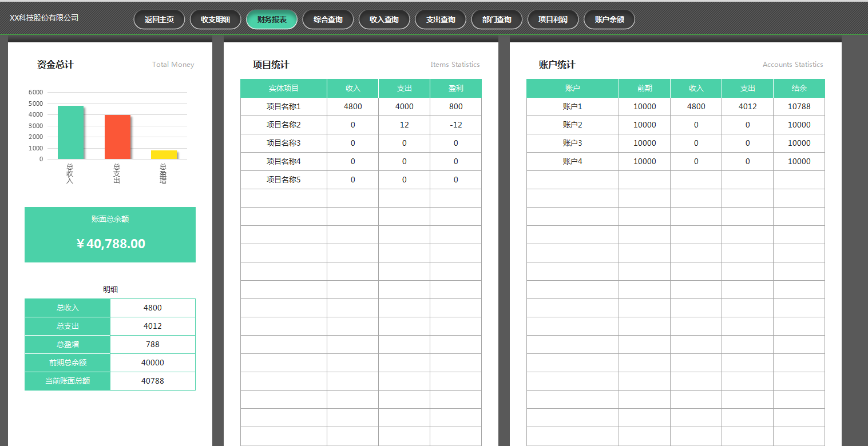
Task: Click the XX科技股份有限公司 company name
Action: click(44, 18)
